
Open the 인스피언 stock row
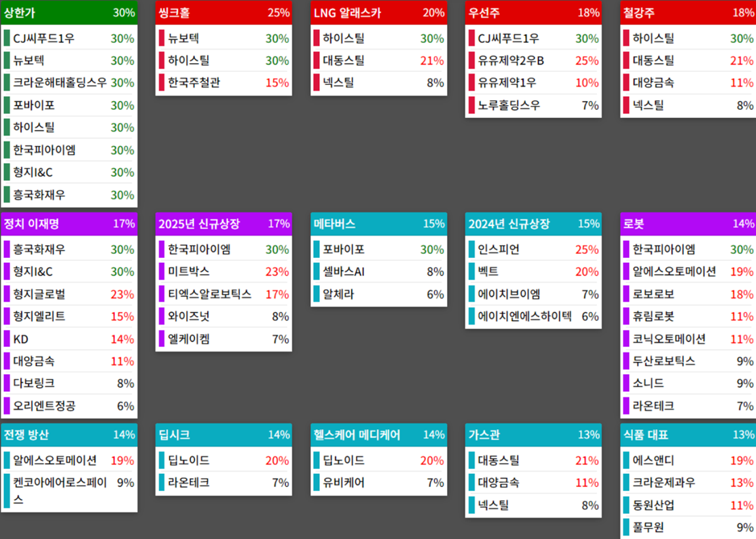pos(533,250)
